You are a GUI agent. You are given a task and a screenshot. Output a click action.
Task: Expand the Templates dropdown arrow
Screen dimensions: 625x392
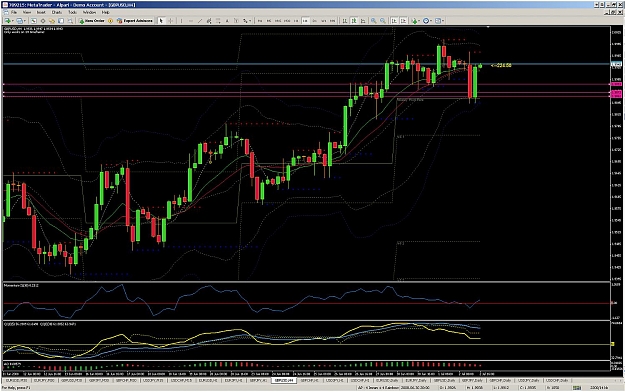(443, 21)
